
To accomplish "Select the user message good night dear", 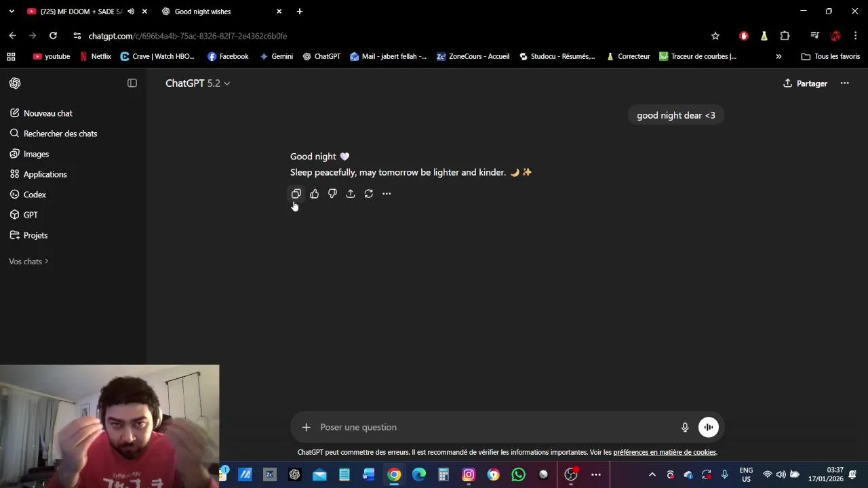I will [x=676, y=115].
